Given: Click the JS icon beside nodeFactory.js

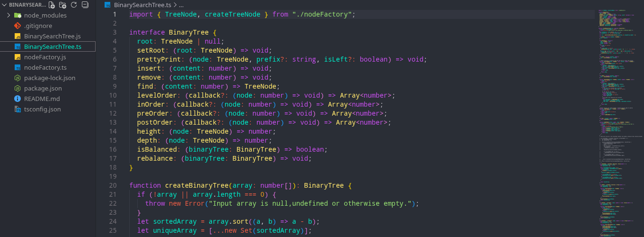Looking at the screenshot, I should [18, 57].
